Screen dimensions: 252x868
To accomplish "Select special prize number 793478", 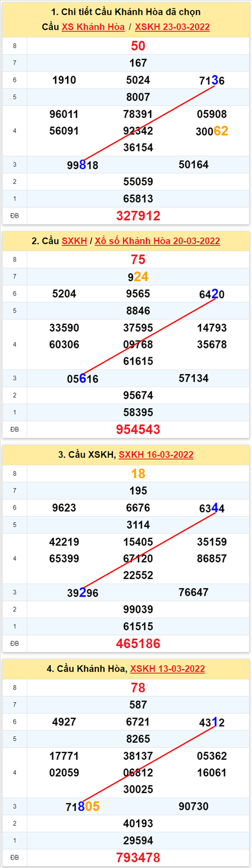I will click(138, 858).
